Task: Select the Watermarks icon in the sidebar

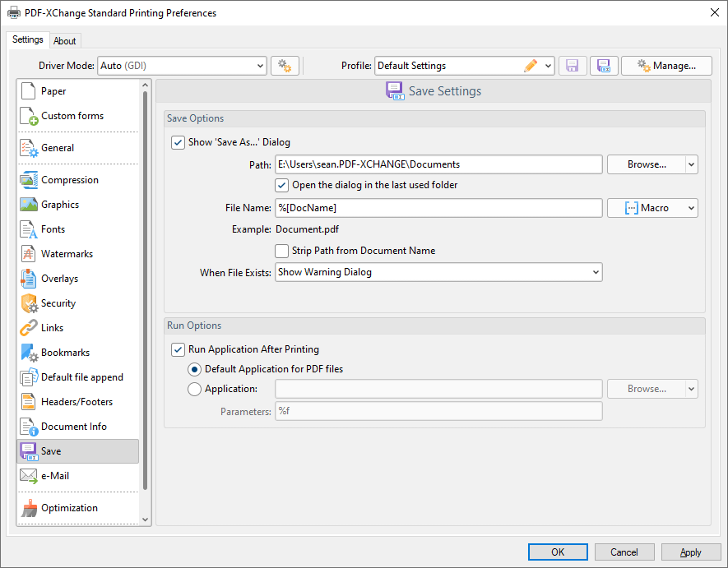Action: click(28, 253)
